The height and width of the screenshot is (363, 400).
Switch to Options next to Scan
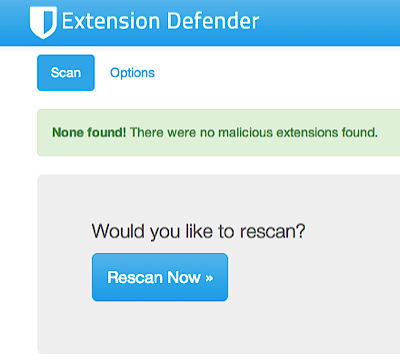[x=132, y=73]
